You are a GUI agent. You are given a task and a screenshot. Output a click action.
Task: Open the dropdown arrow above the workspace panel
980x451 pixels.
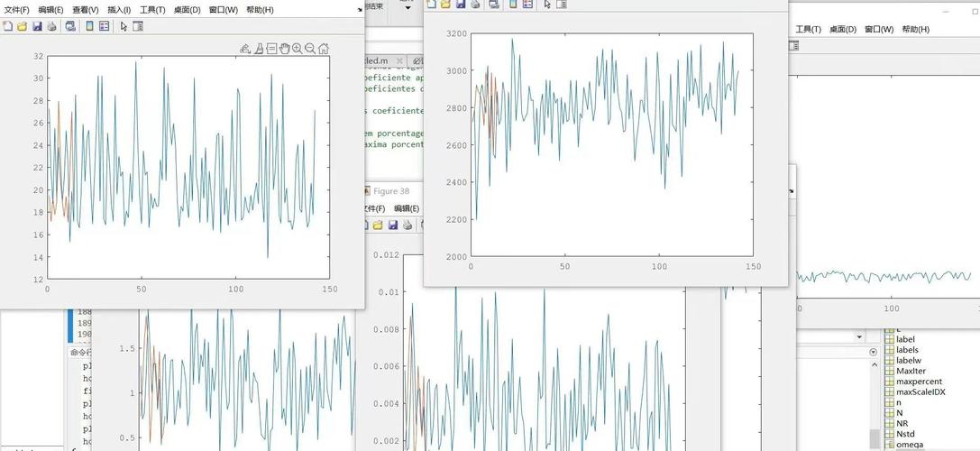[x=859, y=336]
